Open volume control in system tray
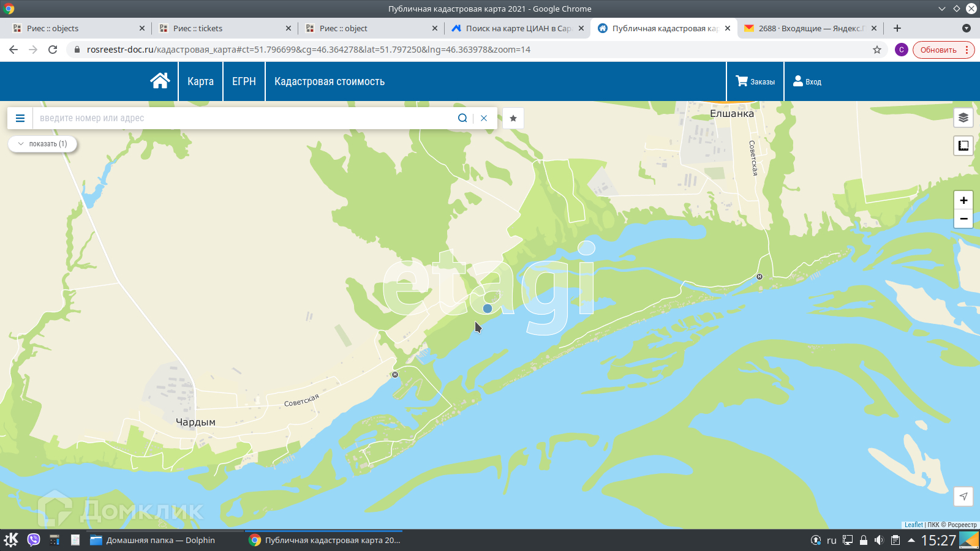 click(x=879, y=540)
